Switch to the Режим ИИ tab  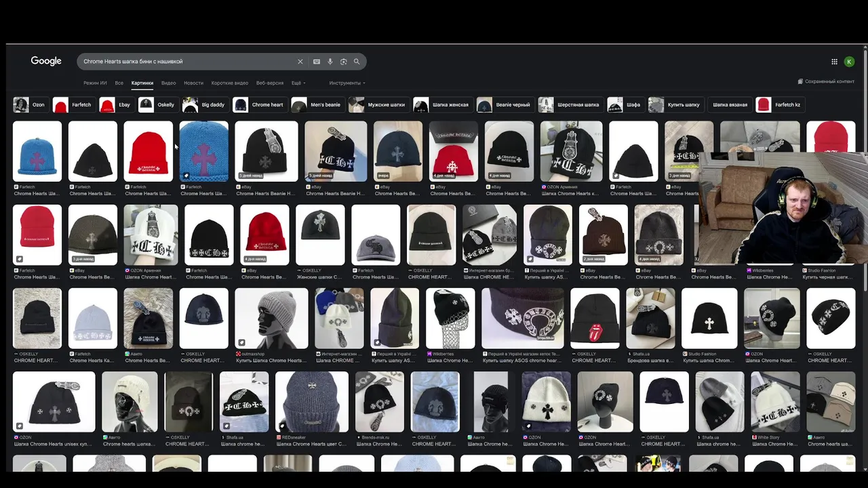[x=95, y=83]
